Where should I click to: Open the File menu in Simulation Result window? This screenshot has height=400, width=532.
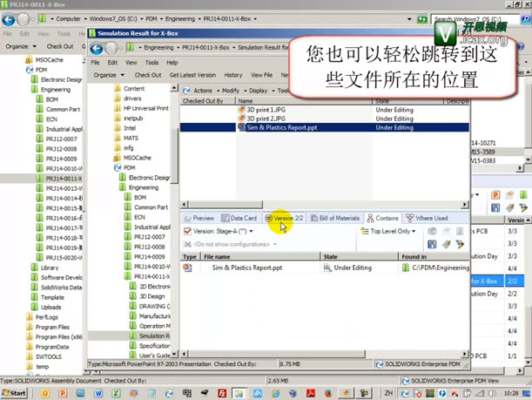point(95,63)
